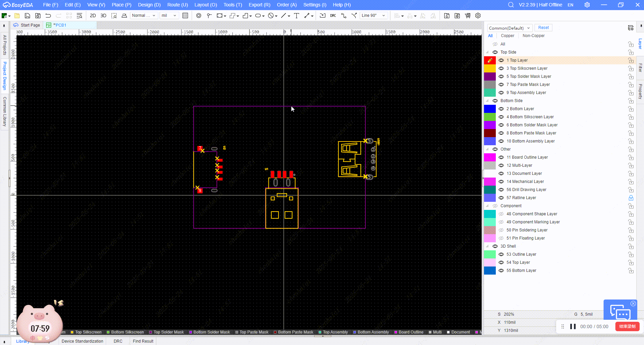The width and height of the screenshot is (644, 345).
Task: Switch to 3D view mode
Action: click(103, 15)
